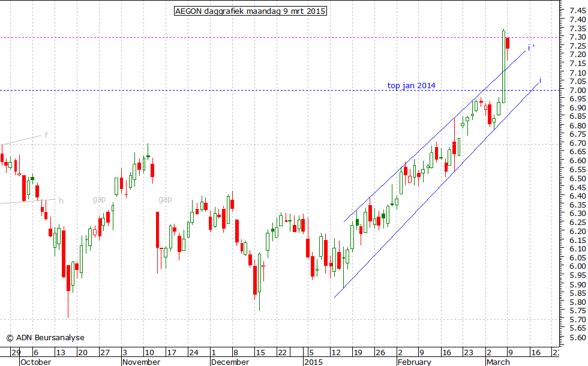The width and height of the screenshot is (588, 366).
Task: Click the 7.00 price axis label
Action: tap(577, 90)
